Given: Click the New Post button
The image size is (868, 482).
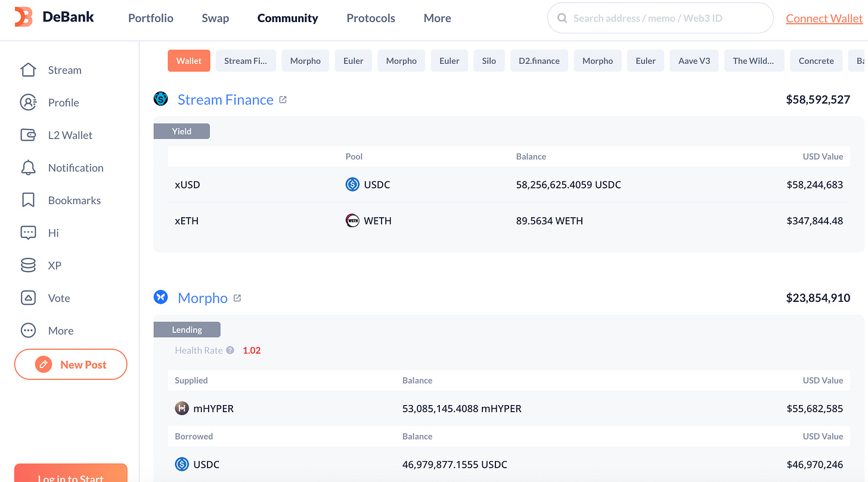Looking at the screenshot, I should coord(71,364).
